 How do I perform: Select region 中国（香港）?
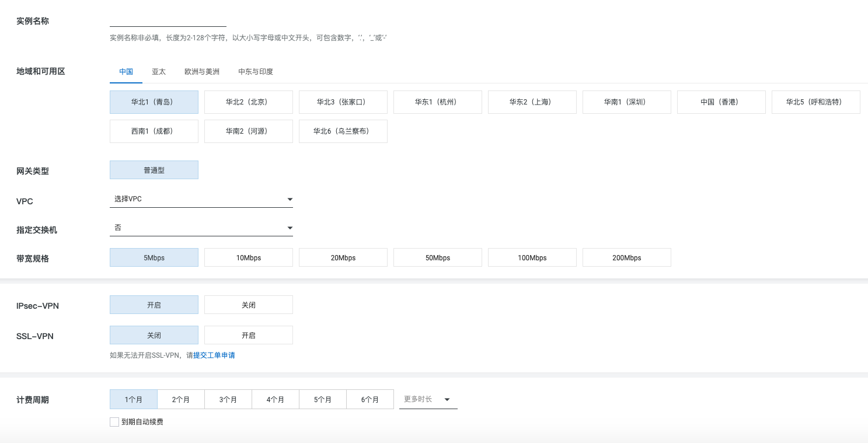[x=721, y=102]
